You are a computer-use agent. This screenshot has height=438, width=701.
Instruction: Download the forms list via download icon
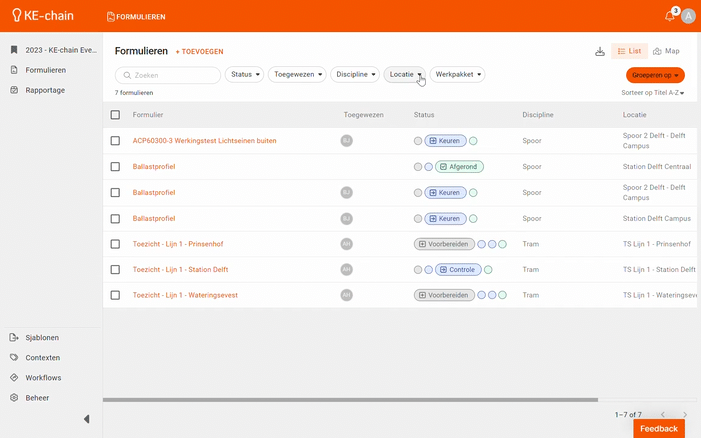coord(600,51)
